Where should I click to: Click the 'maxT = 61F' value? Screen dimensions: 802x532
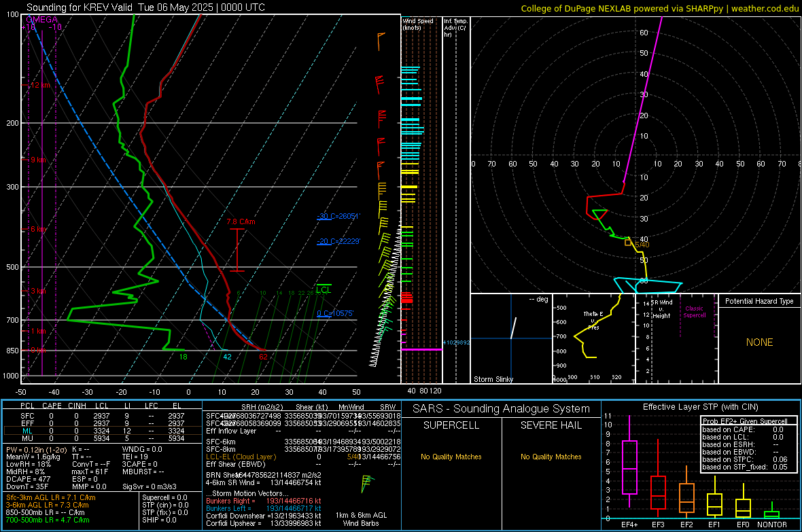(90, 472)
